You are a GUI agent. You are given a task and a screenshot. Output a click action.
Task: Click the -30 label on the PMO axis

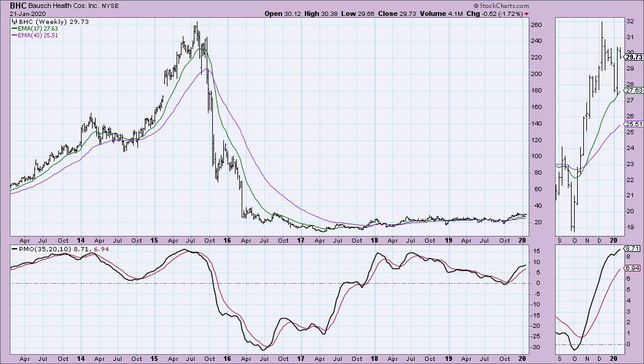coord(536,347)
